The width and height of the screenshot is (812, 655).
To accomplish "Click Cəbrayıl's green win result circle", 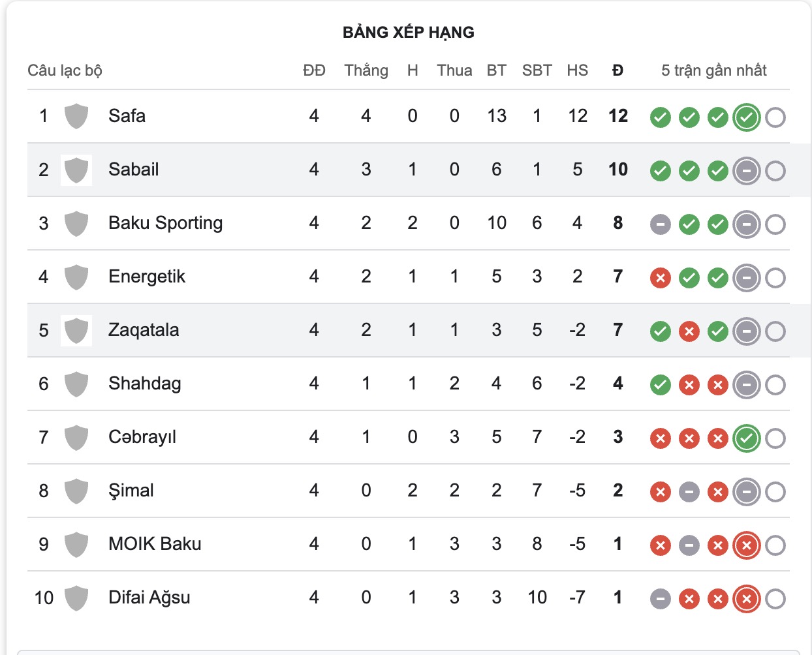I will point(746,438).
